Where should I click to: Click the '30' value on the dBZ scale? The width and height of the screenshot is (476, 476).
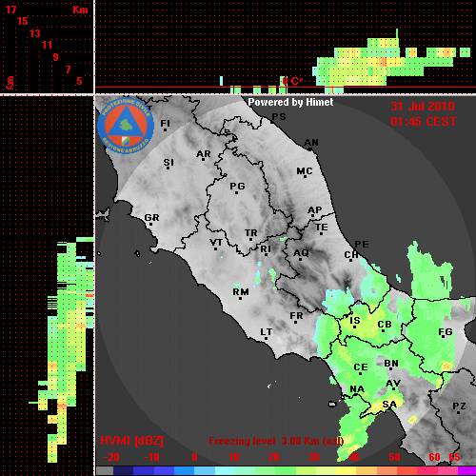[313, 457]
